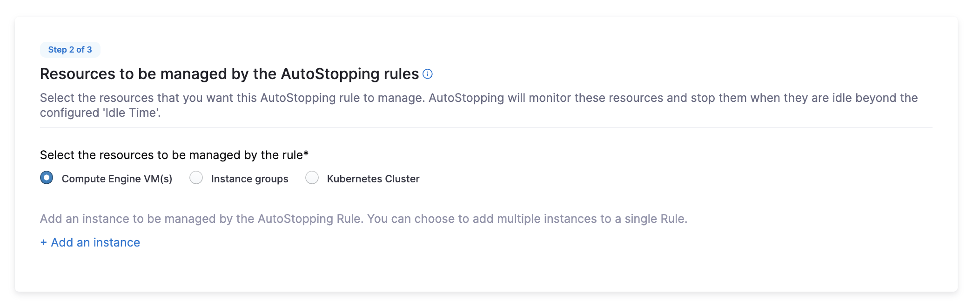
Task: Click the Kubernetes Cluster label text
Action: coord(373,179)
